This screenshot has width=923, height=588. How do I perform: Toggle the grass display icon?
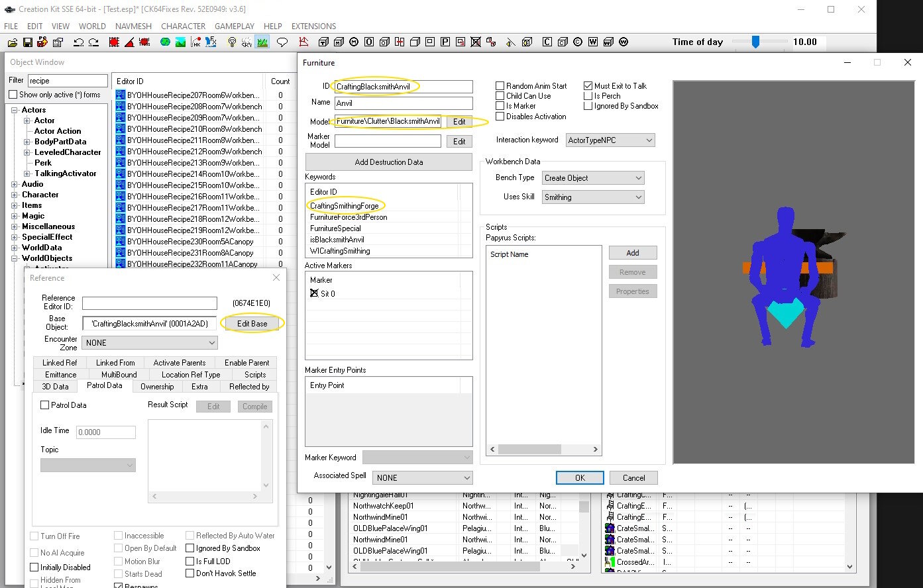(262, 42)
